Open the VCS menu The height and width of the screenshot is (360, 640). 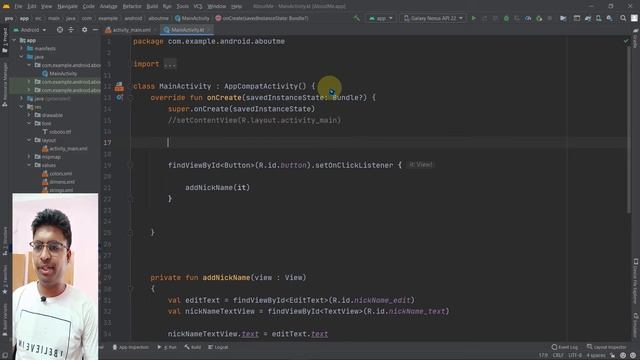point(198,6)
